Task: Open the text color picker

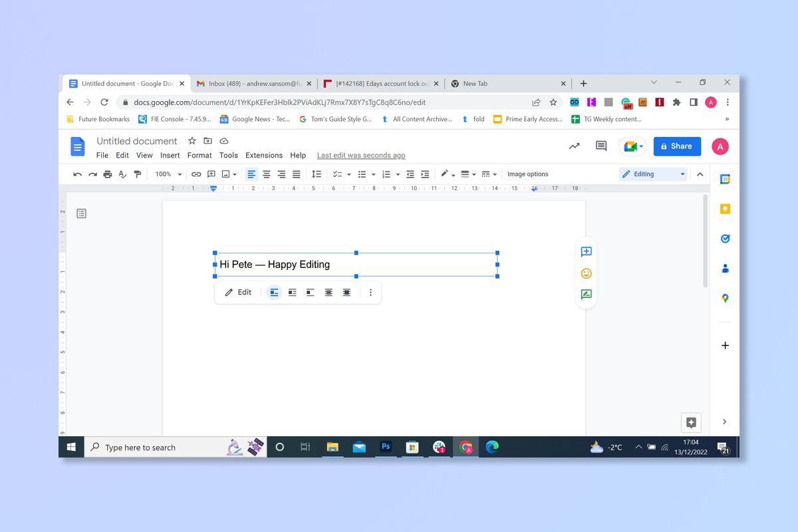Action: (x=446, y=174)
